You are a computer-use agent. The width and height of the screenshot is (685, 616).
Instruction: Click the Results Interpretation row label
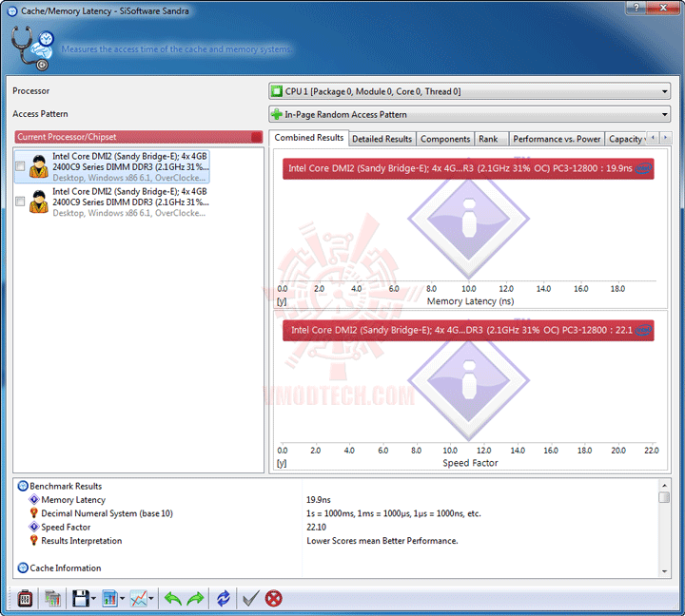82,541
